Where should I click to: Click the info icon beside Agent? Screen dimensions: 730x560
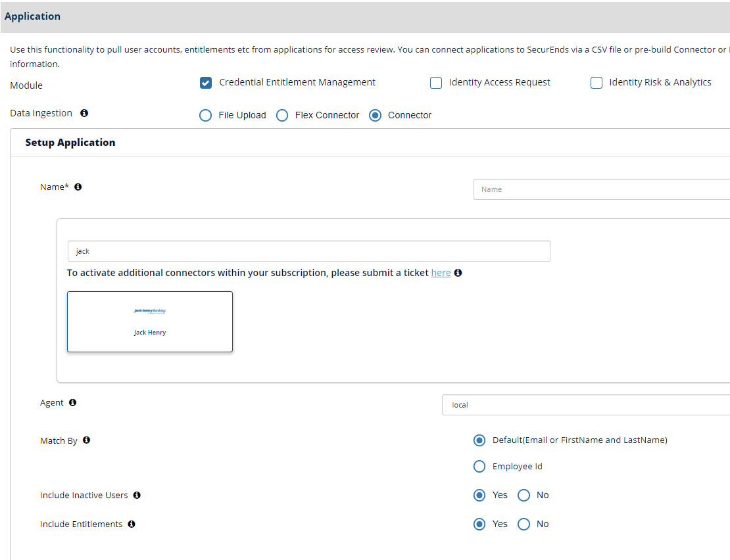[72, 402]
